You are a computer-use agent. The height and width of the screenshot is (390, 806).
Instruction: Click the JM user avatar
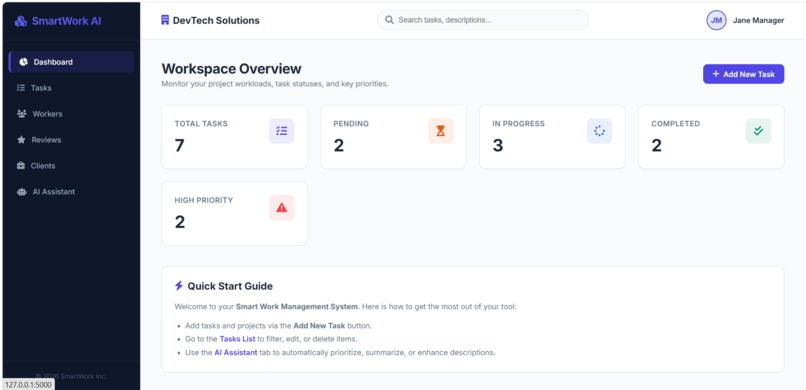[x=716, y=21]
